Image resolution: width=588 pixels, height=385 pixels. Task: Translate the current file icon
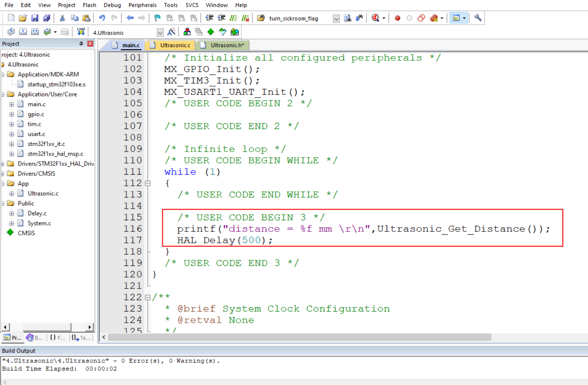click(11, 32)
